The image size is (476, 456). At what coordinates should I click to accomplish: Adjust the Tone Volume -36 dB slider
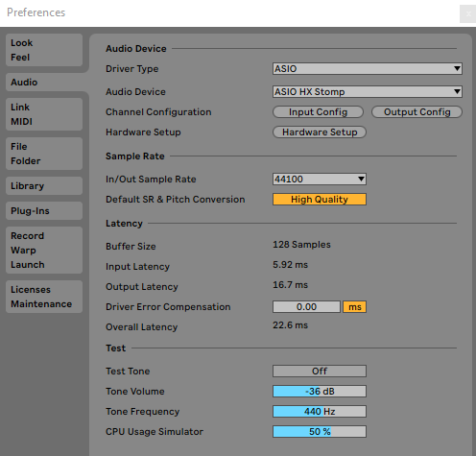320,391
